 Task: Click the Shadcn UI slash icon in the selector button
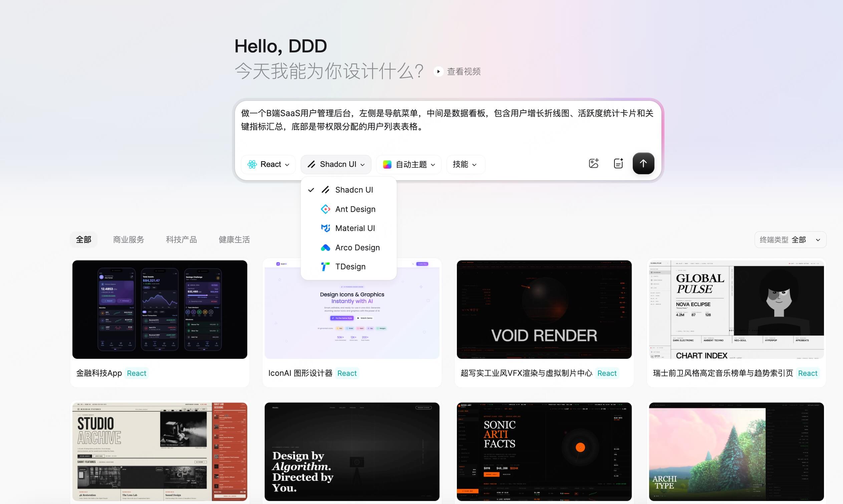(x=311, y=164)
